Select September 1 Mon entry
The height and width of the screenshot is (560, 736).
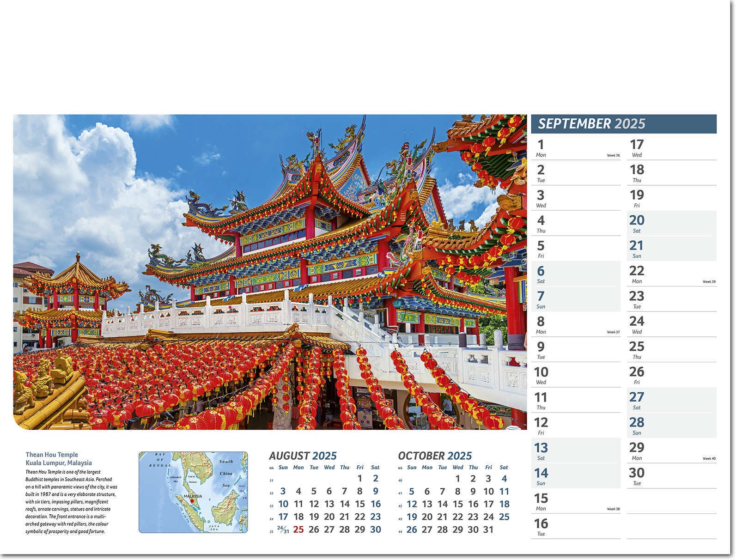[576, 148]
